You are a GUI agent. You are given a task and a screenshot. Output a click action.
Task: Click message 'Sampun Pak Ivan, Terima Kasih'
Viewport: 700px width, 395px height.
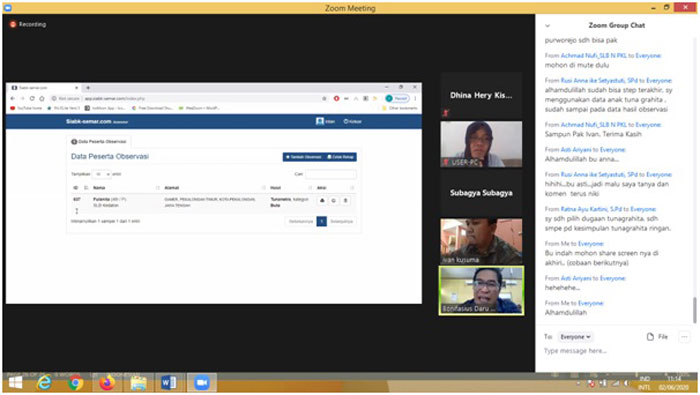pos(593,134)
